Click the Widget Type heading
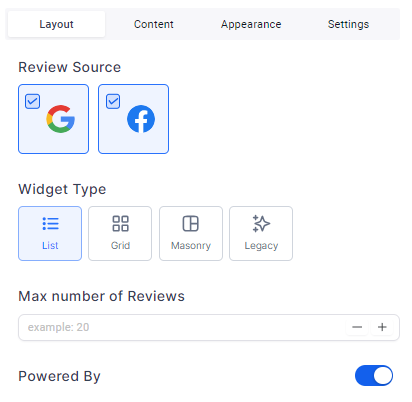Image resolution: width=412 pixels, height=402 pixels. click(x=62, y=189)
